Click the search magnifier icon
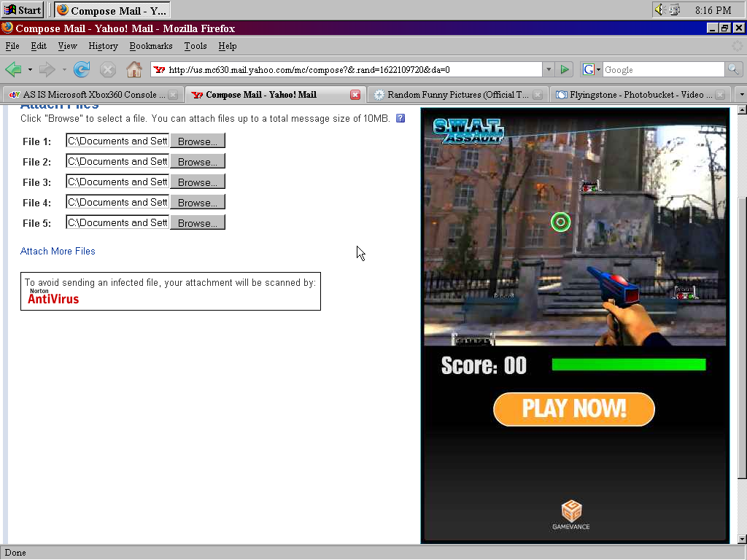 point(733,69)
